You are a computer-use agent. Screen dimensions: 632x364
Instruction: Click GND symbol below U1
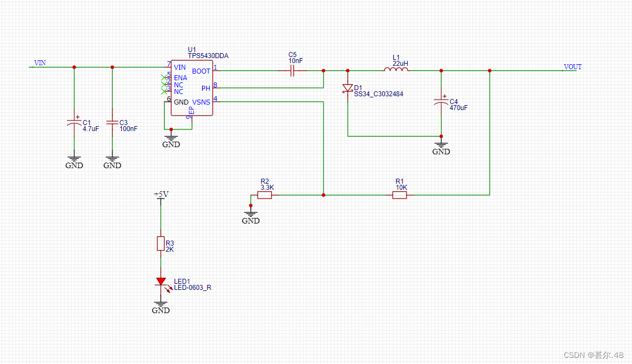click(x=171, y=141)
